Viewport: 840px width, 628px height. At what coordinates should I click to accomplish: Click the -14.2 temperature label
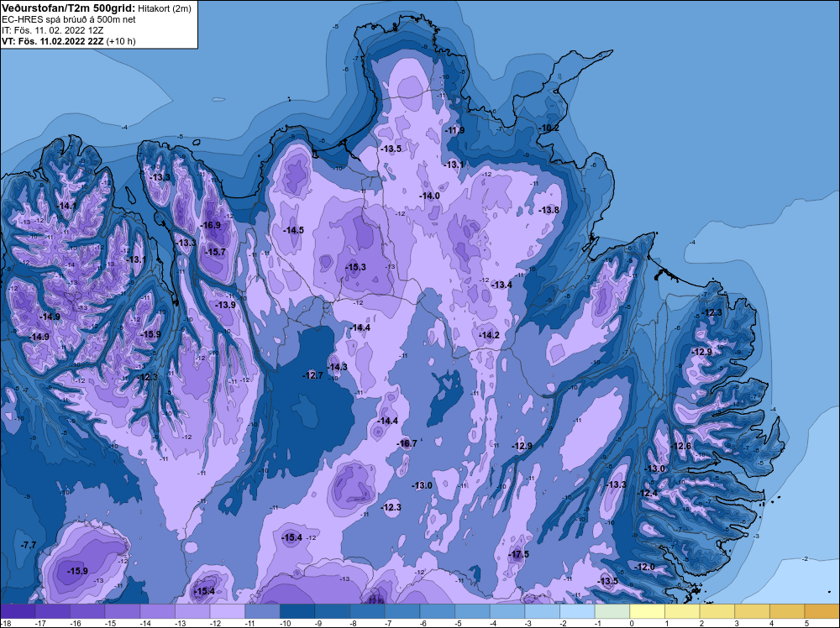[x=489, y=335]
